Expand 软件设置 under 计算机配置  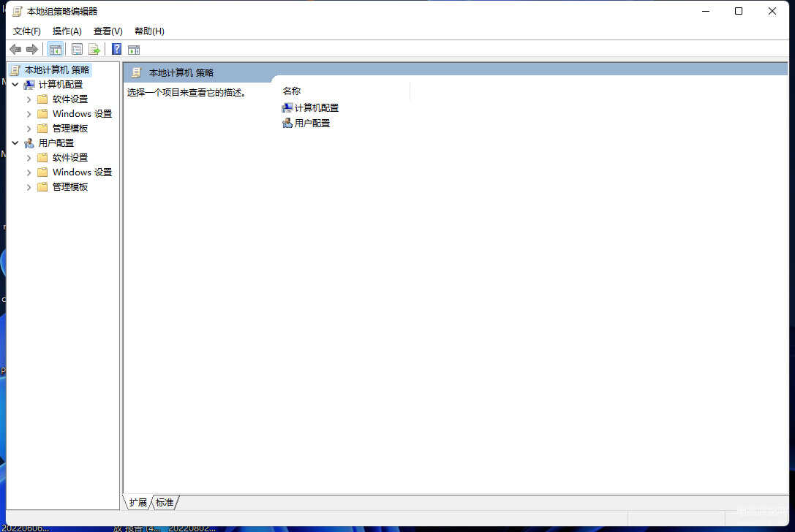[29, 99]
